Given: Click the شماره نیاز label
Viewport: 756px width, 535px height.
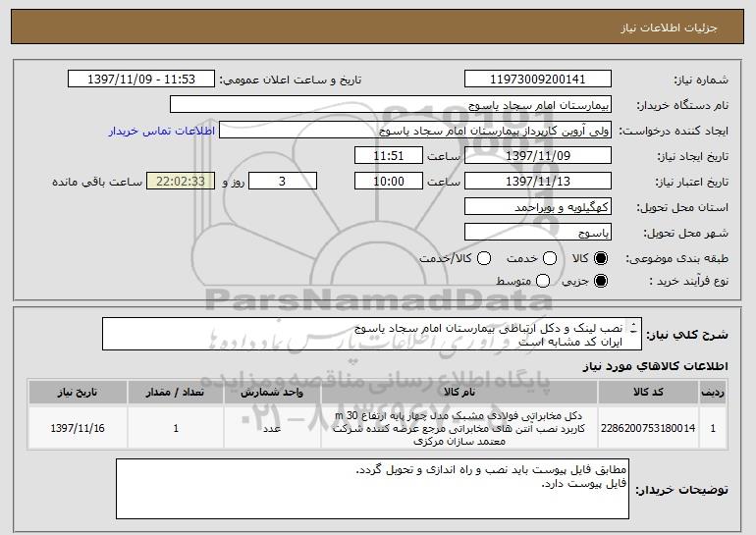Looking at the screenshot, I should 701,80.
